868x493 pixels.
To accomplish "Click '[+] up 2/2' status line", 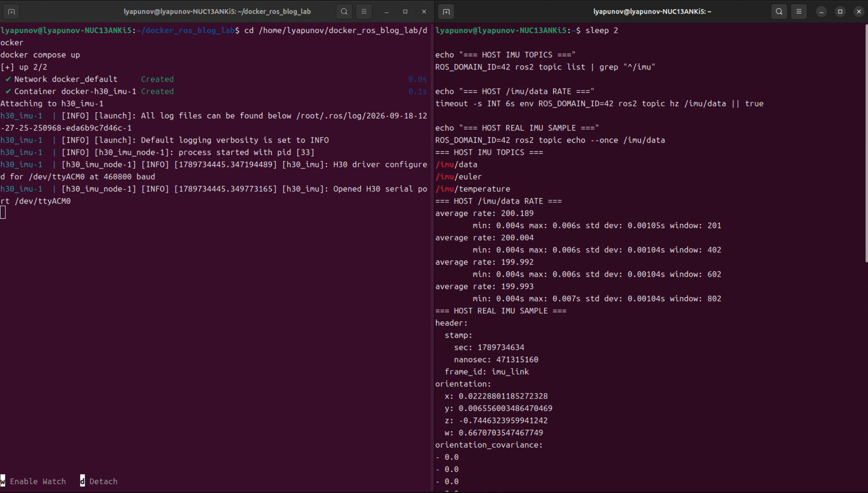I will [x=24, y=67].
